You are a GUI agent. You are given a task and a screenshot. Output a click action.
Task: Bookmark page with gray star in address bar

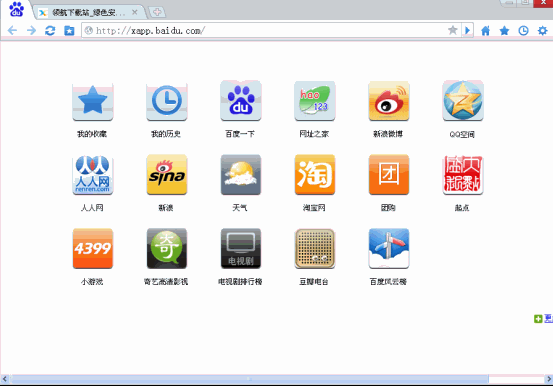pos(453,30)
